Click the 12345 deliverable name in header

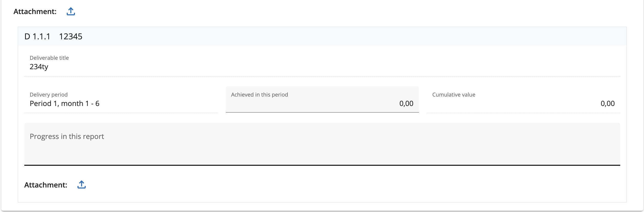(71, 37)
